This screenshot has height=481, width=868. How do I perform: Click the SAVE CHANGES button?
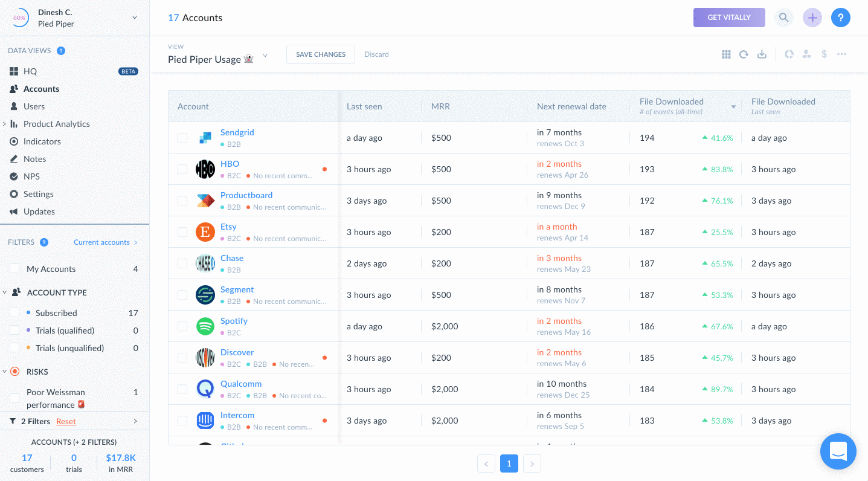point(321,54)
